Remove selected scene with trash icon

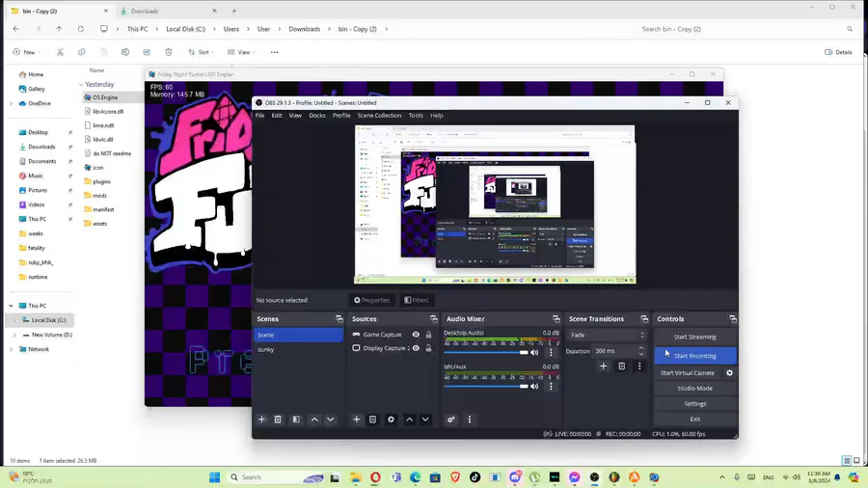pos(278,420)
